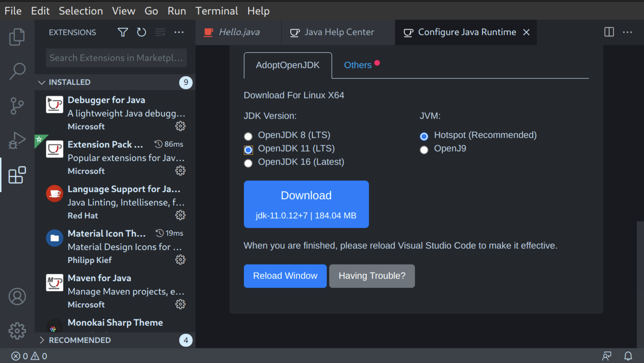Open Monokai Sharp Theme extension
The image size is (644, 363).
pyautogui.click(x=115, y=323)
